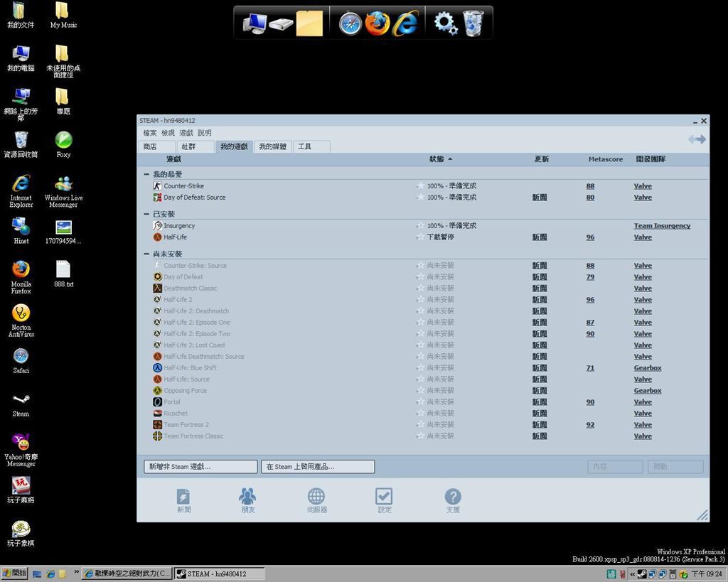This screenshot has height=582, width=728.
Task: Open the Team Insurgency developer link
Action: point(662,225)
